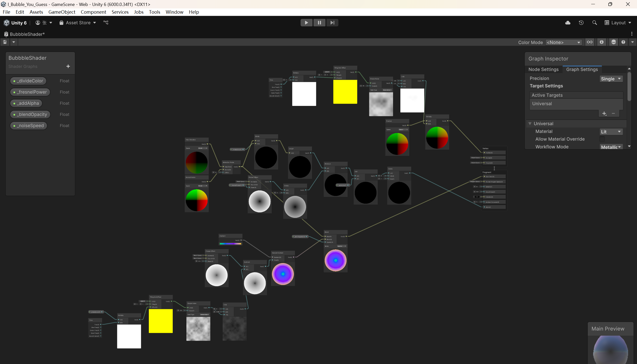Toggle the Blackboard panel icon
This screenshot has height=364, width=637.
(x=590, y=42)
